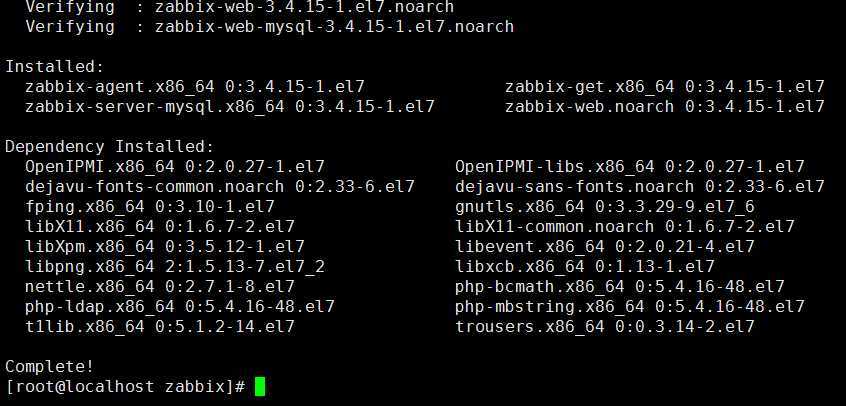Screen dimensions: 846x406
Task: Select the OpenIPMI.x86_64 dependency line
Action: (x=175, y=166)
